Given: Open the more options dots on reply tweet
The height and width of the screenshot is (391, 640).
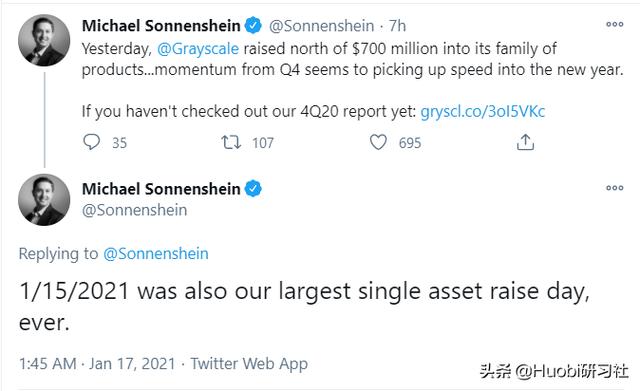Looking at the screenshot, I should click(x=615, y=188).
